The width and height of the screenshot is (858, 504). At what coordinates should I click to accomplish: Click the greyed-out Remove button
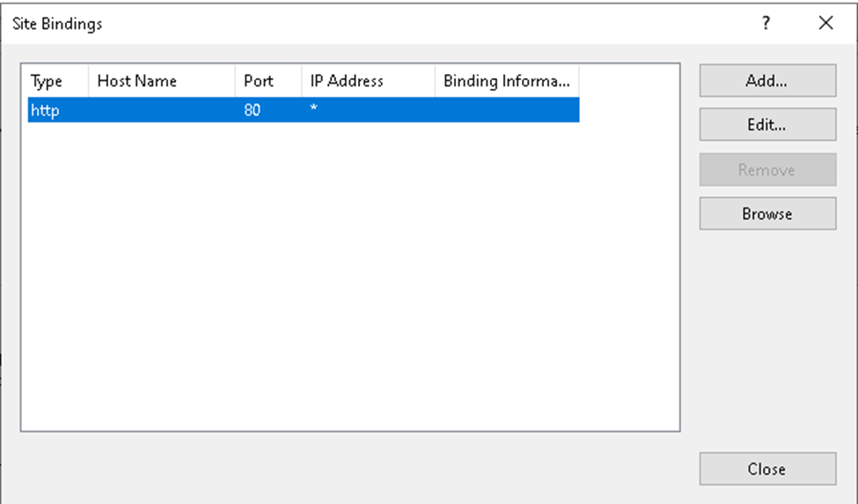(x=766, y=170)
